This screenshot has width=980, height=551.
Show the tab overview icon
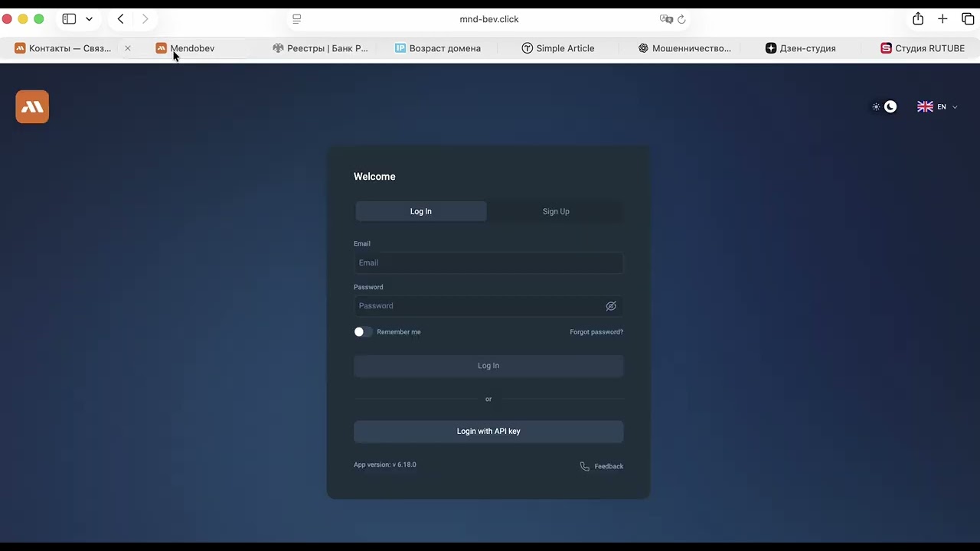(x=968, y=19)
